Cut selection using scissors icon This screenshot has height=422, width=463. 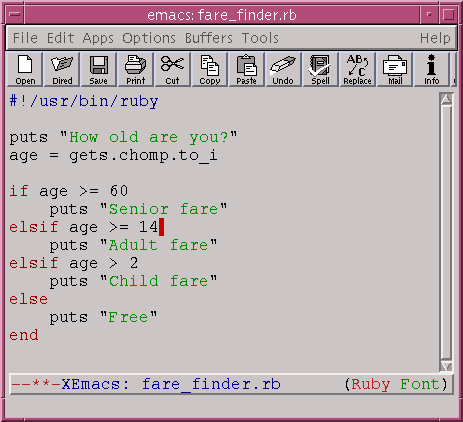click(173, 69)
